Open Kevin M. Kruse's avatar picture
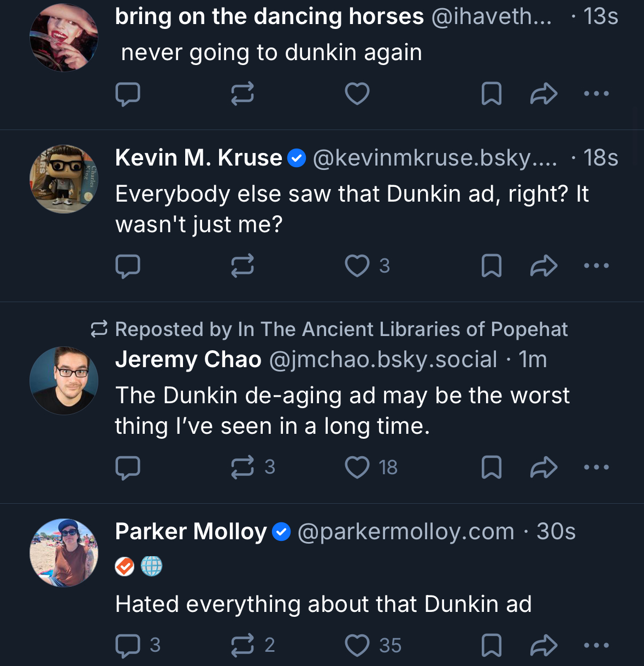This screenshot has width=644, height=666. pos(64,179)
